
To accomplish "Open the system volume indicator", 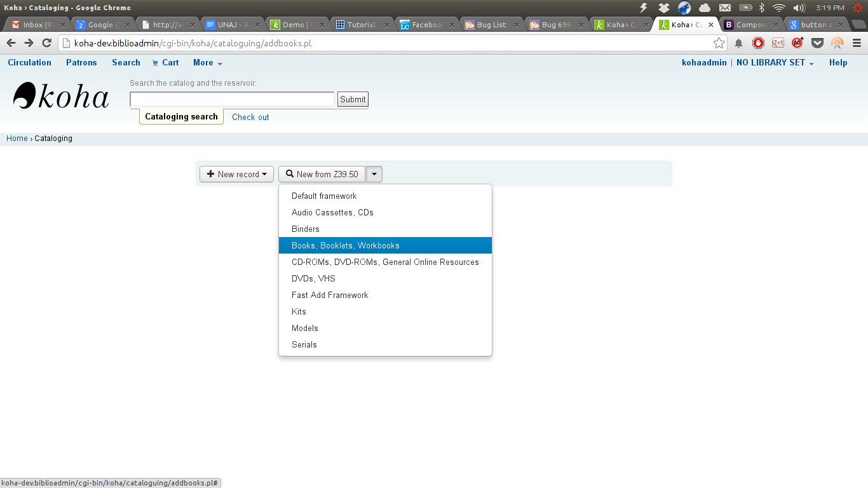I will click(x=799, y=8).
